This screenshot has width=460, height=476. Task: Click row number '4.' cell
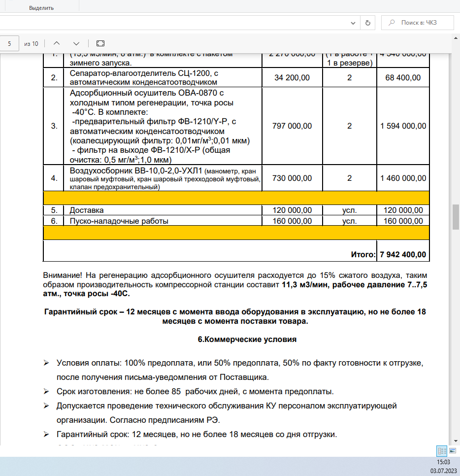point(54,178)
